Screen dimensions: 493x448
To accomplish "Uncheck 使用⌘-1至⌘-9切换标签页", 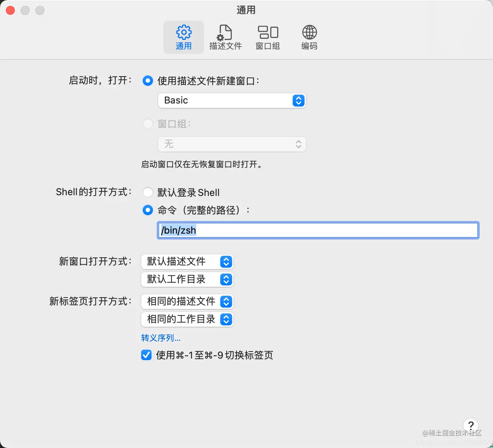I will tap(146, 355).
